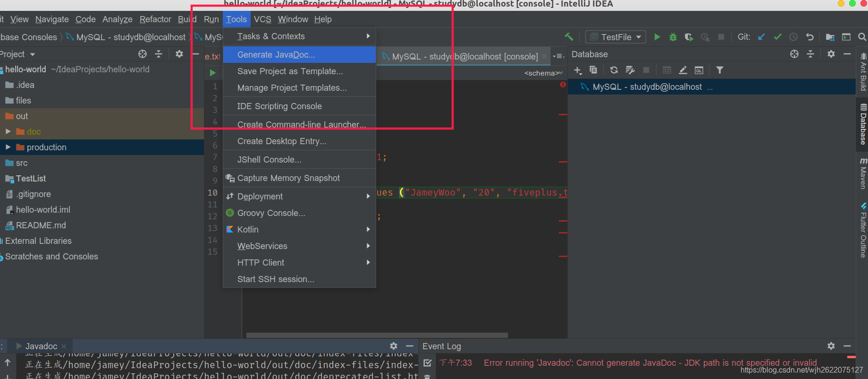
Task: Refresh the database with the sync icon
Action: coord(614,70)
